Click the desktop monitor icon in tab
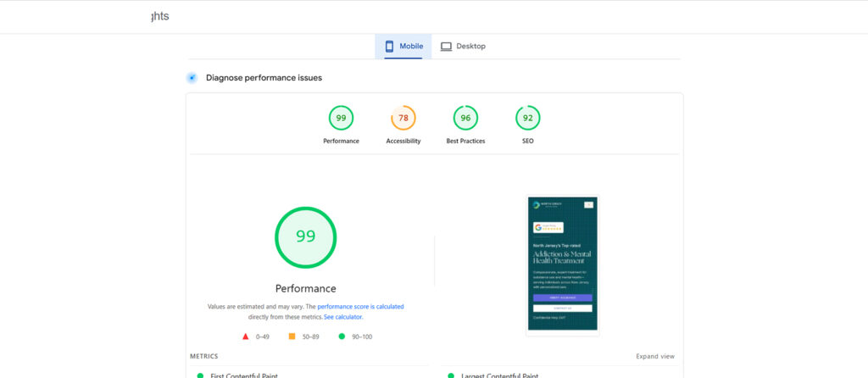This screenshot has height=378, width=868. (x=446, y=46)
